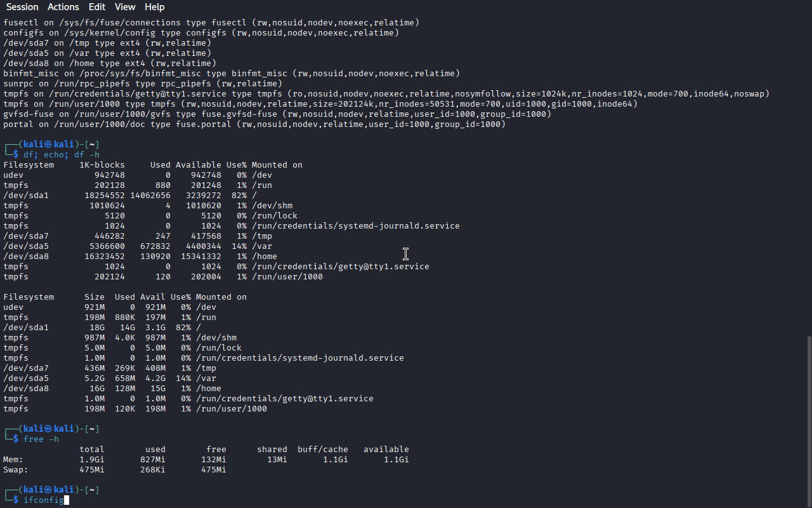Place cursor at the ifconfig command line
Viewport: 812px width, 508px height.
(44, 500)
